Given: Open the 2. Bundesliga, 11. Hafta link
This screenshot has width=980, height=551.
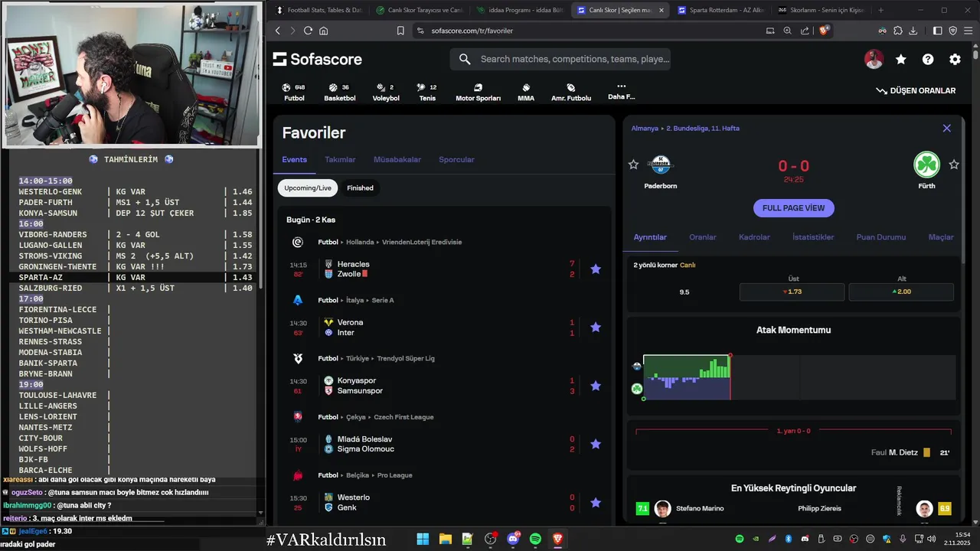Looking at the screenshot, I should (x=703, y=129).
